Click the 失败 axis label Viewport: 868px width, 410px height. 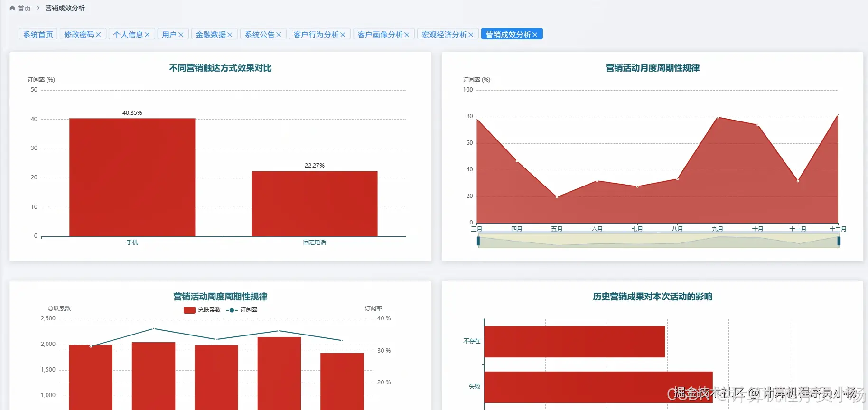[x=475, y=387]
